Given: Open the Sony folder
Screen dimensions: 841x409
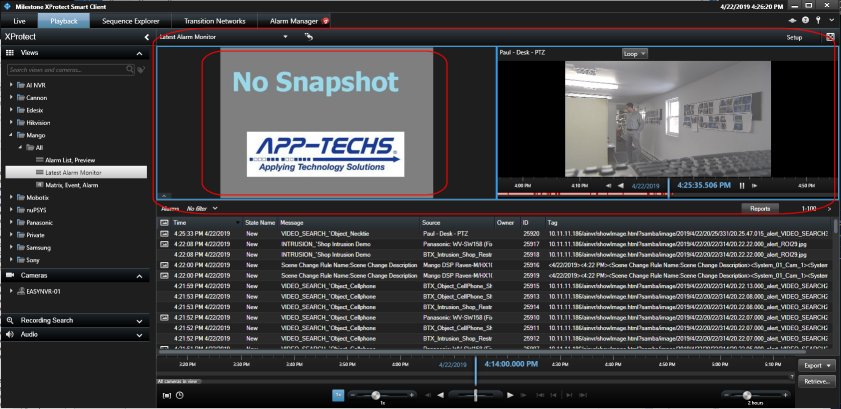Looking at the screenshot, I should [33, 260].
